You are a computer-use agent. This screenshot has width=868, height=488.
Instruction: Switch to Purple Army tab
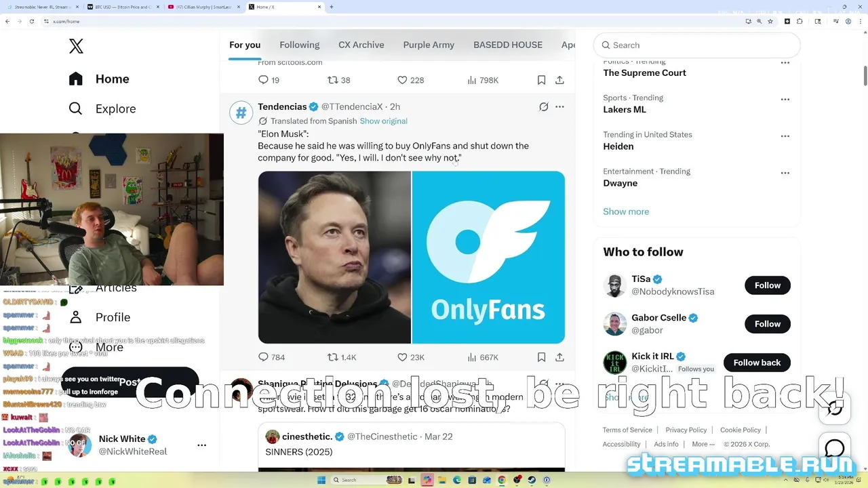coord(429,45)
